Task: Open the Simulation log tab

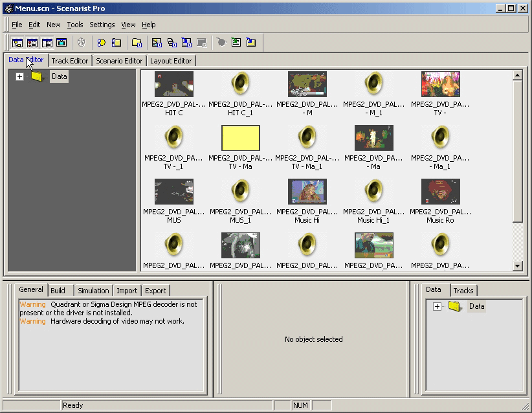Action: pyautogui.click(x=93, y=291)
